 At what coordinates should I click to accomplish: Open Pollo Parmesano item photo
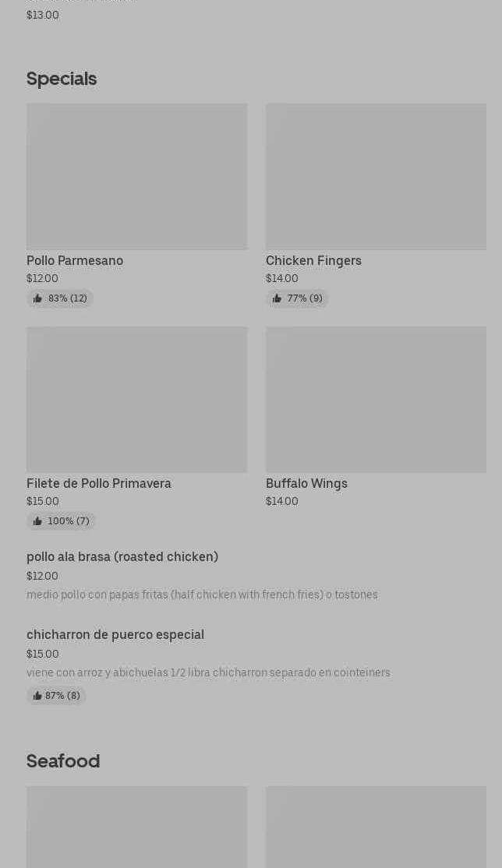(137, 177)
